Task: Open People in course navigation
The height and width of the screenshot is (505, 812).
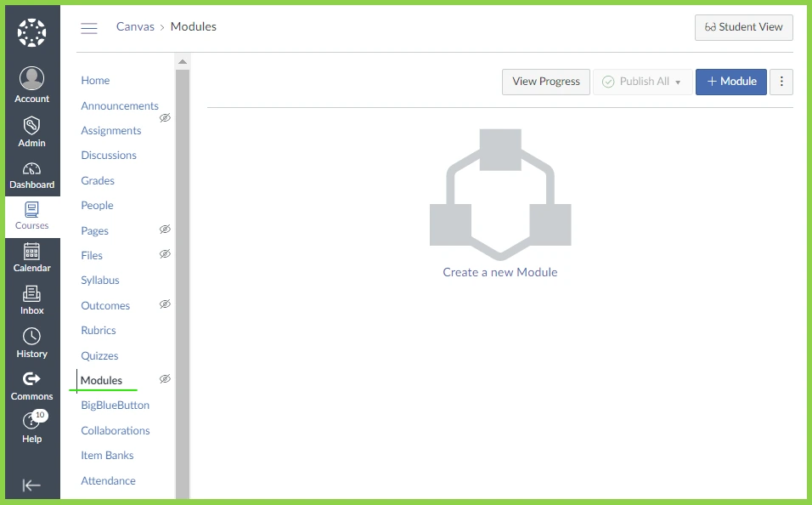Action: tap(97, 206)
